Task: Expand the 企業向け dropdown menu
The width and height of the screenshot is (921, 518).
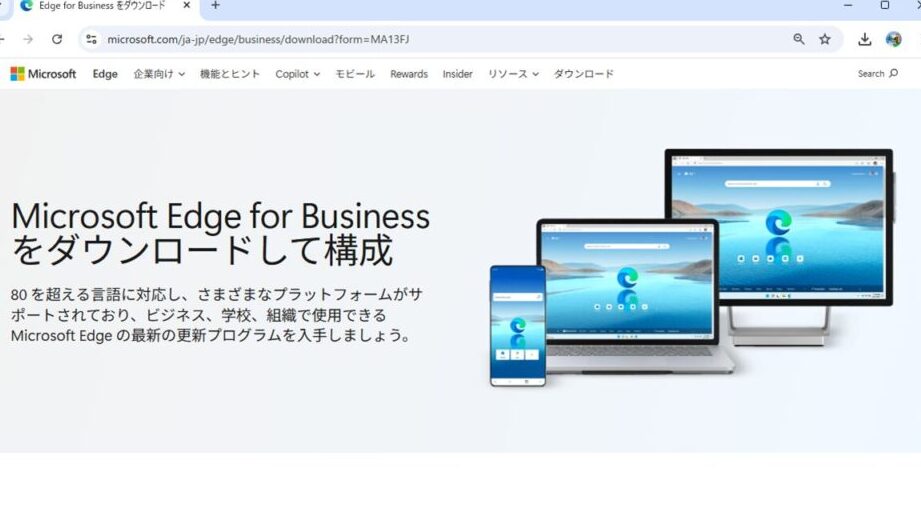Action: click(x=159, y=74)
